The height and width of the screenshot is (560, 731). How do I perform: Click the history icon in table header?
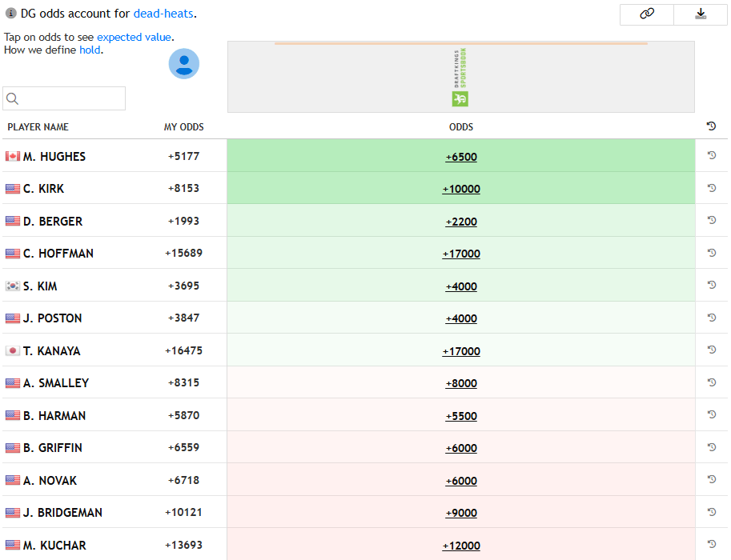click(x=712, y=126)
